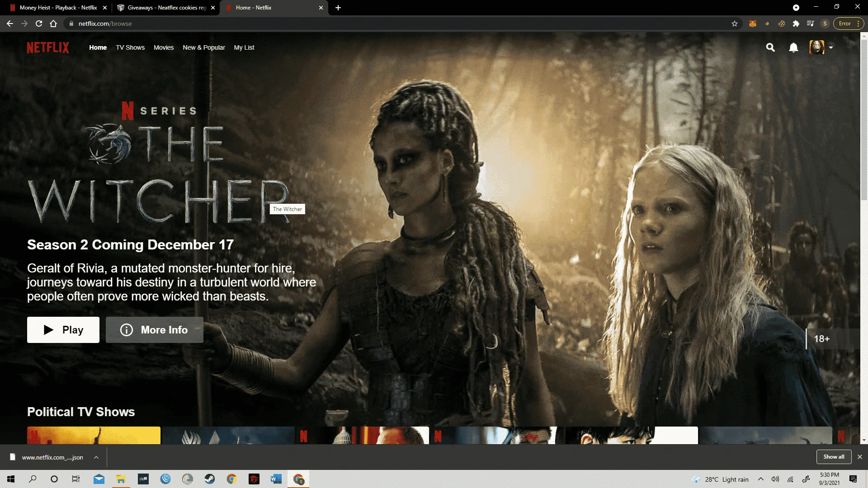Open More Info for The Witcher

click(x=155, y=330)
